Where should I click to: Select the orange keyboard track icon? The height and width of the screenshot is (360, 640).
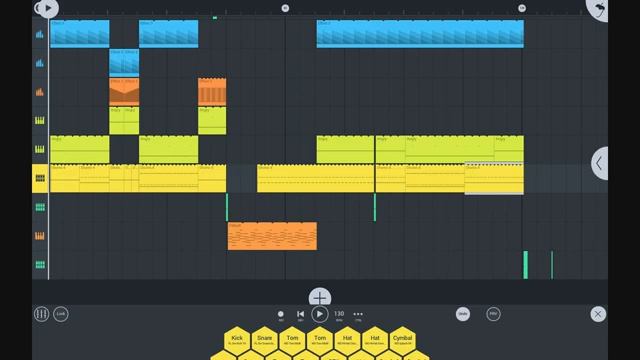(x=40, y=236)
